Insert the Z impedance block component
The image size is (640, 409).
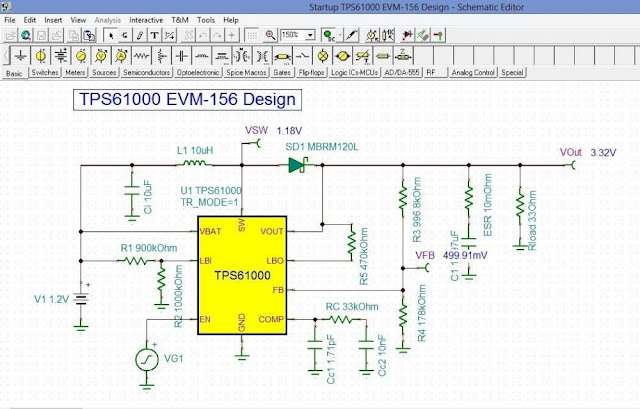coord(403,56)
